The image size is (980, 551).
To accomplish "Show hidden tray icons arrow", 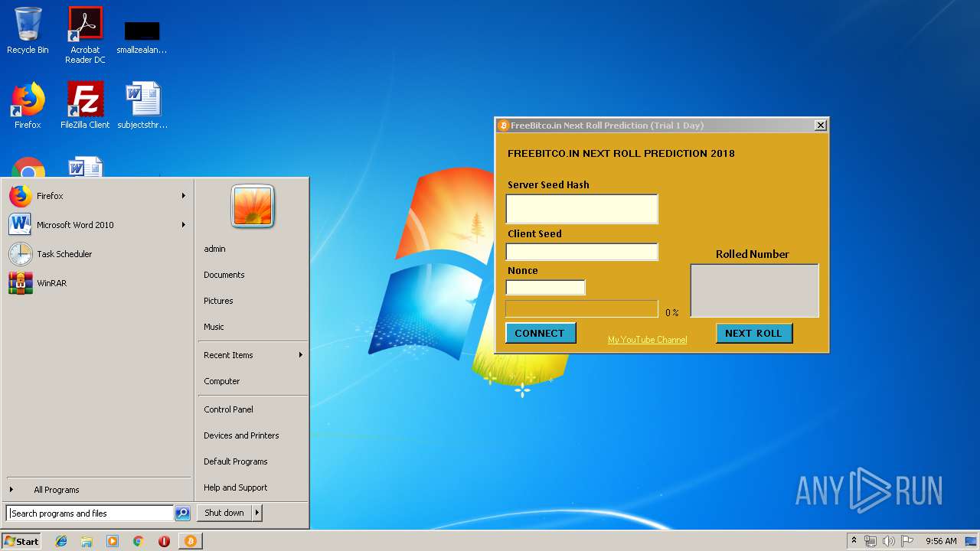I will [x=854, y=541].
